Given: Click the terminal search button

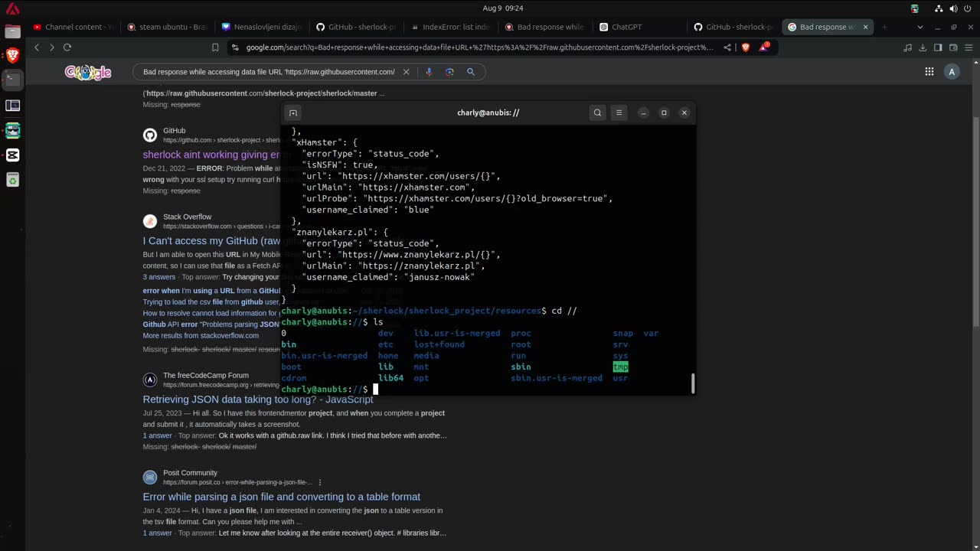Looking at the screenshot, I should 597,112.
